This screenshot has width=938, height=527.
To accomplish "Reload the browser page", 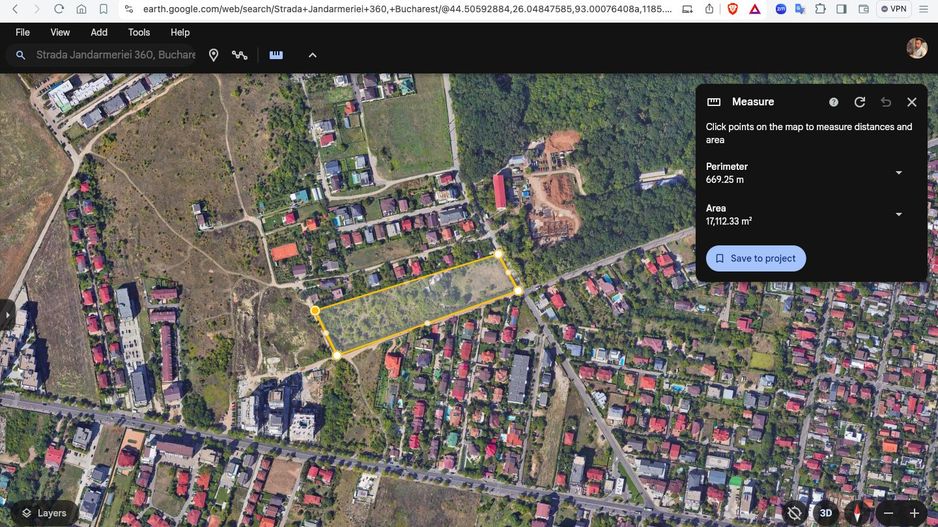I will (x=59, y=9).
